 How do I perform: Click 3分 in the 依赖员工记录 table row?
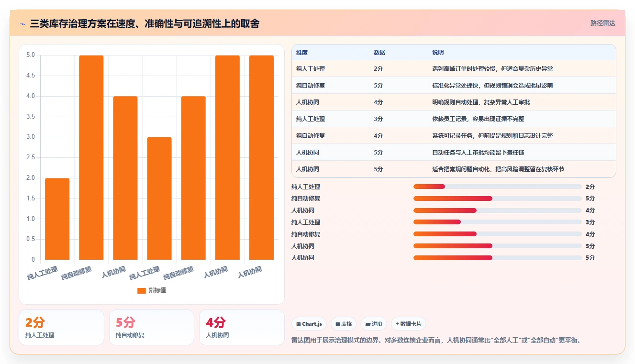tap(378, 119)
